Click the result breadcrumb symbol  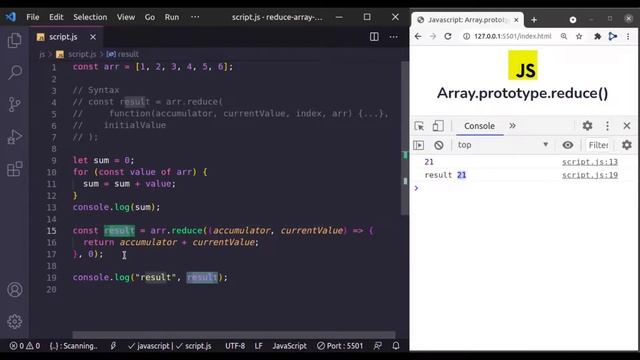[122, 54]
